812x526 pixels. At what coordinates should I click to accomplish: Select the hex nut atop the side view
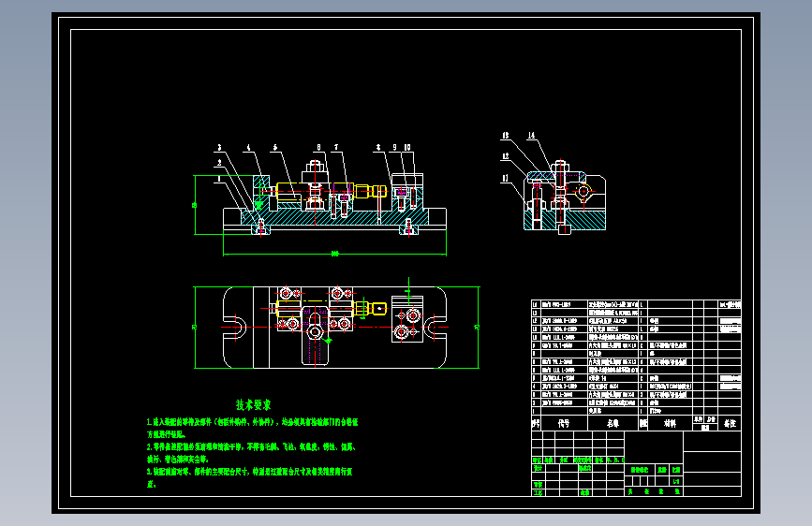pos(560,167)
